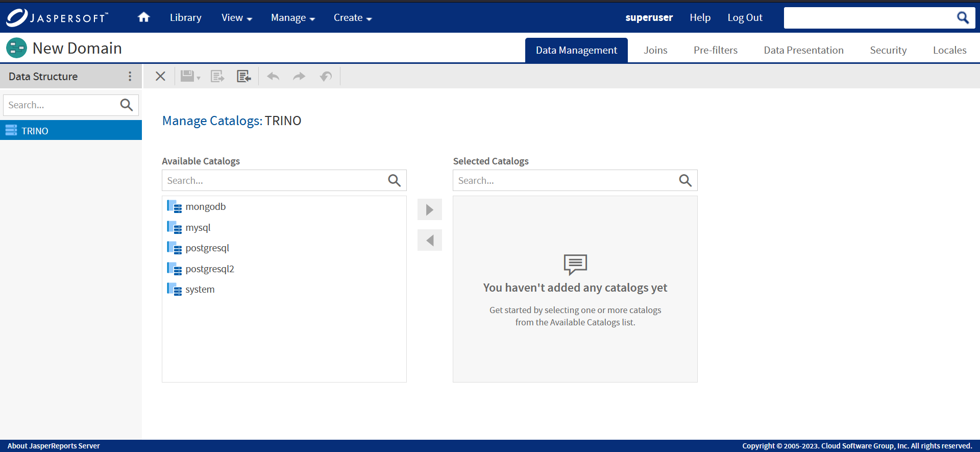This screenshot has height=452, width=980.
Task: Click the Jaspersoft logo
Action: pos(57,17)
